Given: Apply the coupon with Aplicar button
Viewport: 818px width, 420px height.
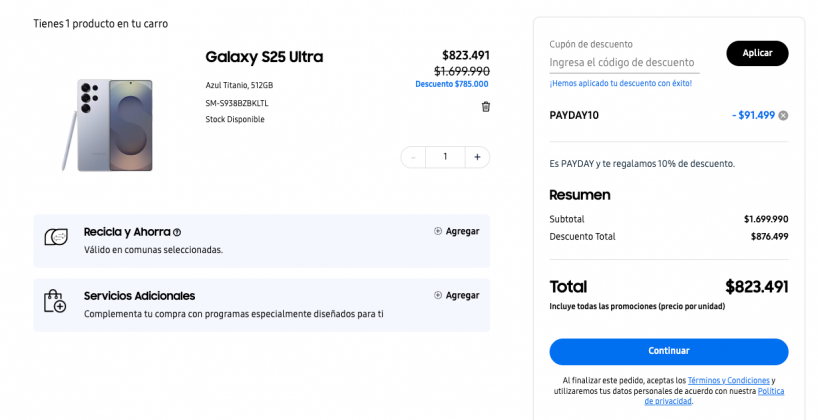Looking at the screenshot, I should point(757,53).
